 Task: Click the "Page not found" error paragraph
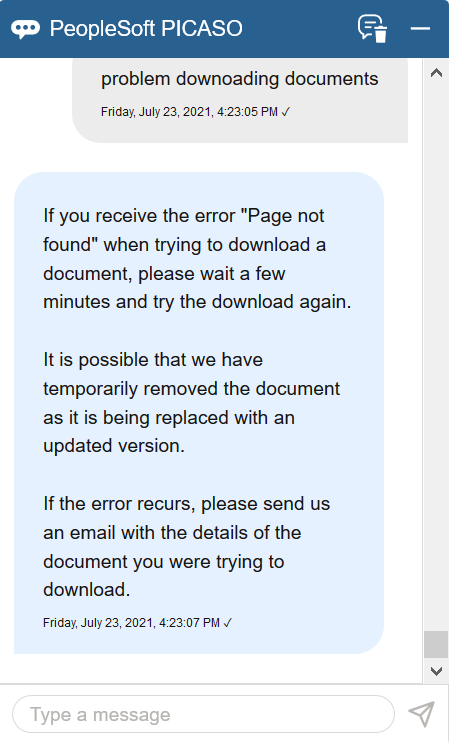tap(197, 259)
